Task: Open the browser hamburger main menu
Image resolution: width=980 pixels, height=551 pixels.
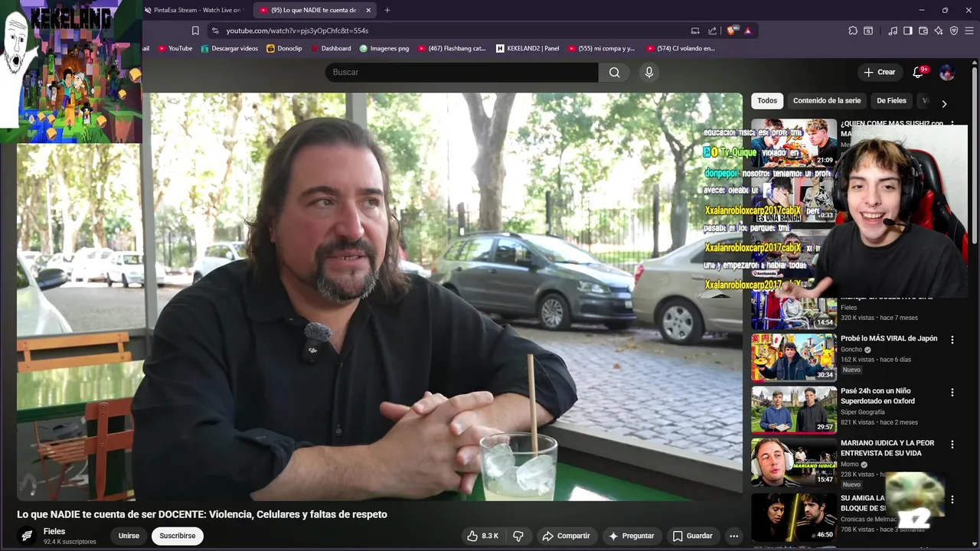Action: 969,31
